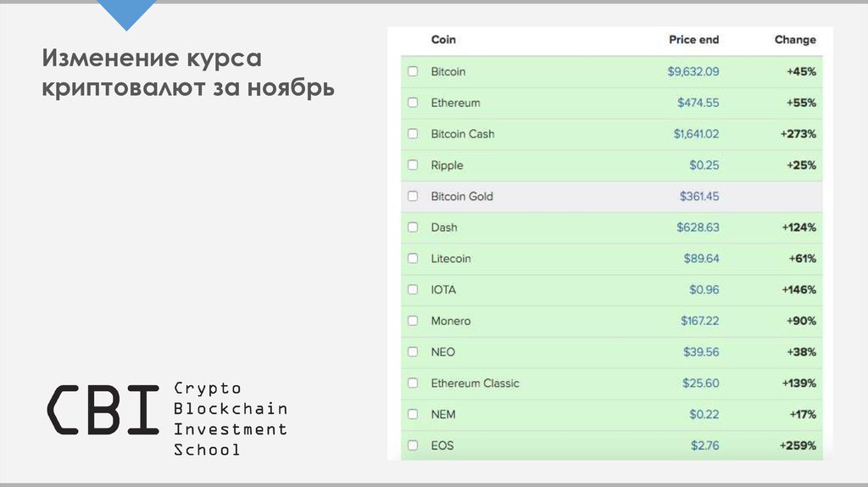
Task: Click the Change column header
Action: click(x=794, y=40)
